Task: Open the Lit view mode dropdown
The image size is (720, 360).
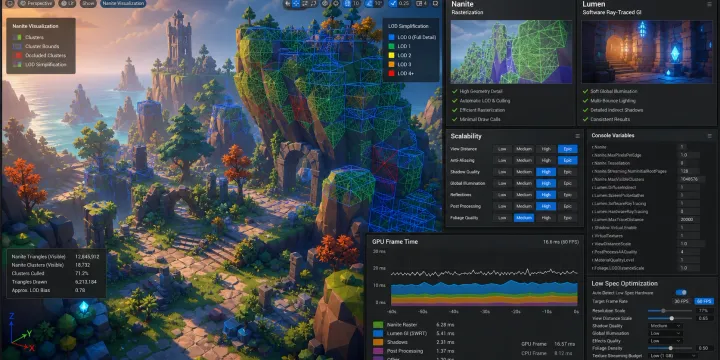Action: [x=68, y=3]
